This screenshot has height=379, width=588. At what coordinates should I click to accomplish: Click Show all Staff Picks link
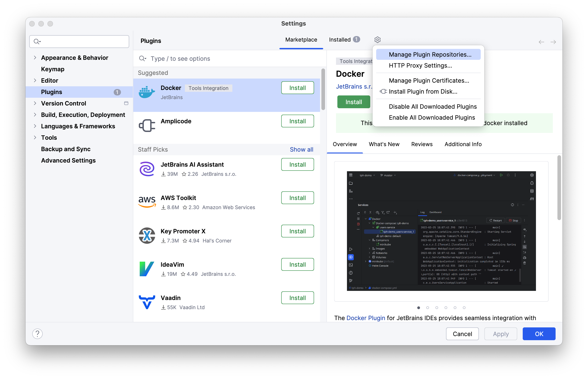pyautogui.click(x=301, y=150)
